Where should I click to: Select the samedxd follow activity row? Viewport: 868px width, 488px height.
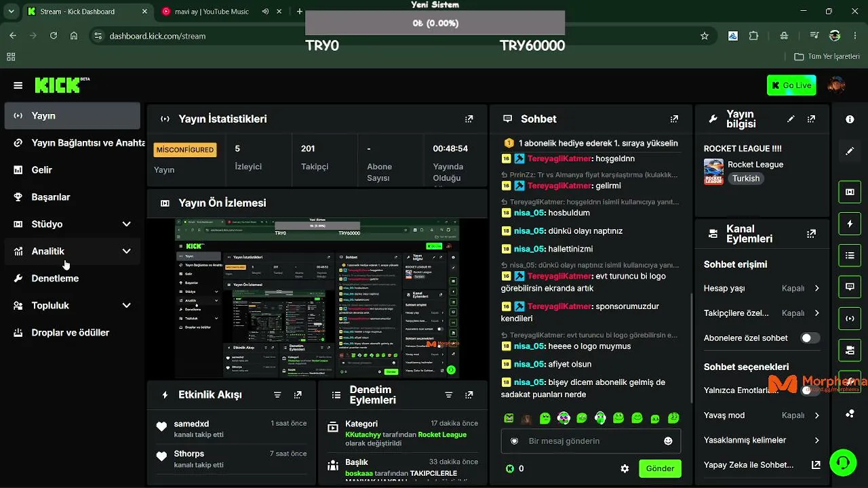tap(231, 430)
